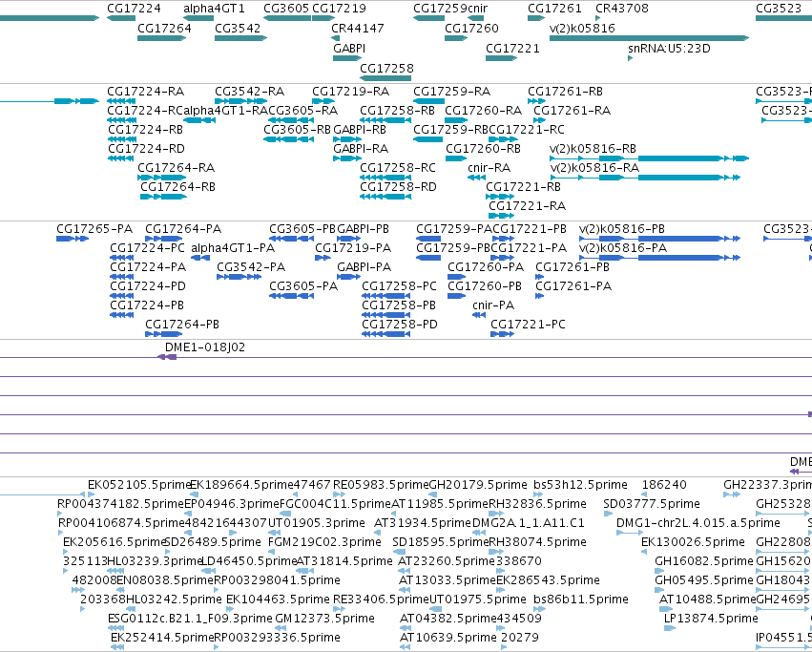Click EST EK052105.5prime
Image resolution: width=812 pixels, height=652 pixels.
point(94,494)
